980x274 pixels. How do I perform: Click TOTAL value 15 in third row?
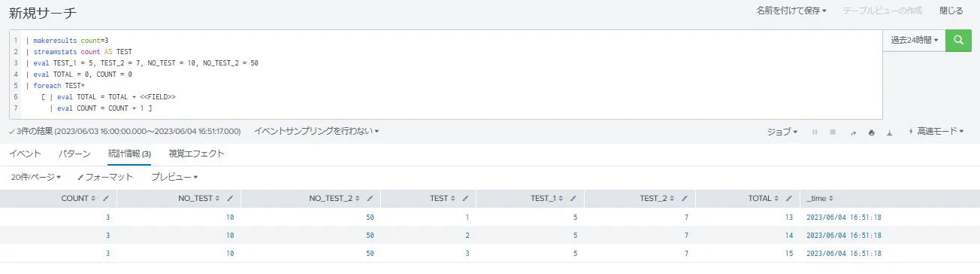coord(788,253)
